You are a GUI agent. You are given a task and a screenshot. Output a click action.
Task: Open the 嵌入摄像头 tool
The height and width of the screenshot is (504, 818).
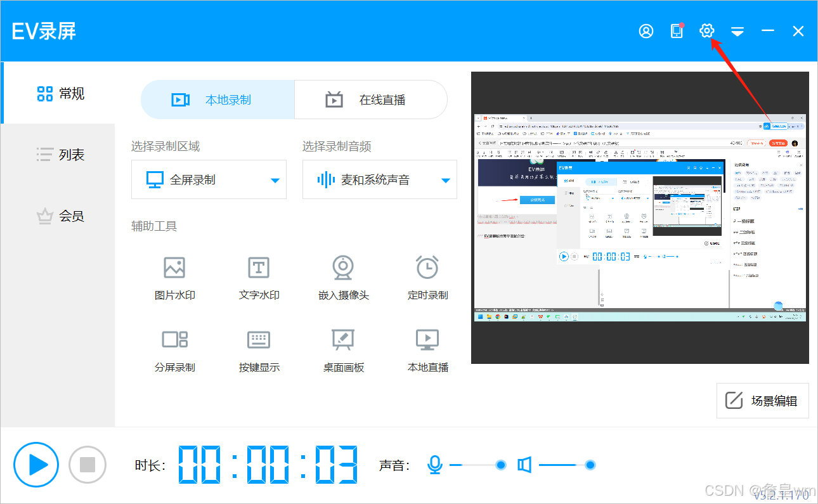(343, 278)
